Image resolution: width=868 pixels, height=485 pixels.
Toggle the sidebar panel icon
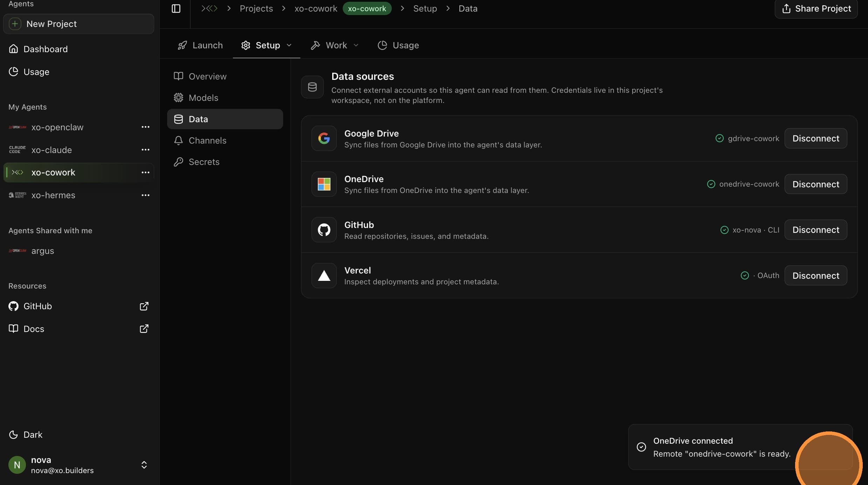pyautogui.click(x=176, y=8)
